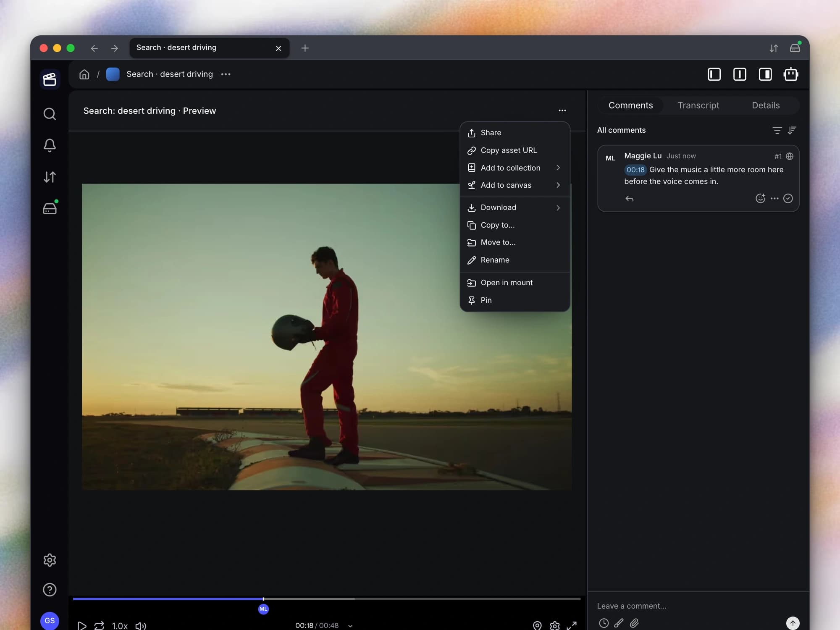
Task: Open notifications bell in sidebar
Action: coord(50,145)
